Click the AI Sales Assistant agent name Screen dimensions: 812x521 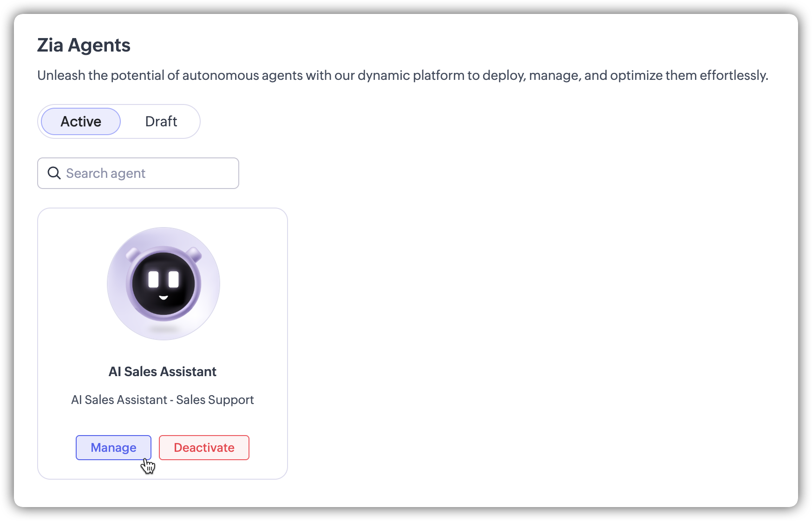pos(163,371)
